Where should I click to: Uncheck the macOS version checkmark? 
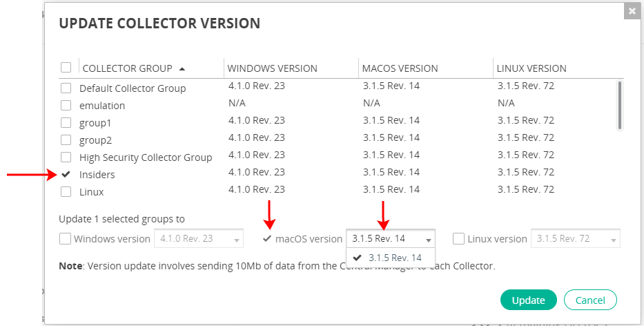[x=267, y=239]
